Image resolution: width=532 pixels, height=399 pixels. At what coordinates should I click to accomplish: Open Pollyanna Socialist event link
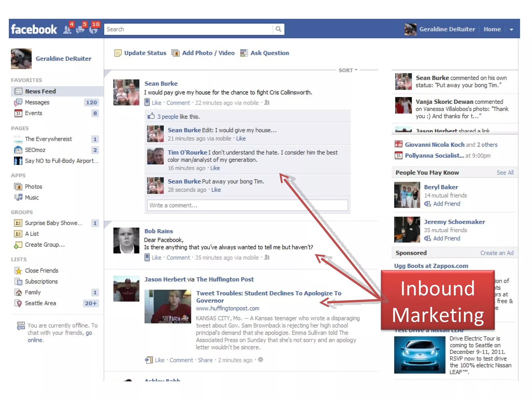(x=434, y=156)
